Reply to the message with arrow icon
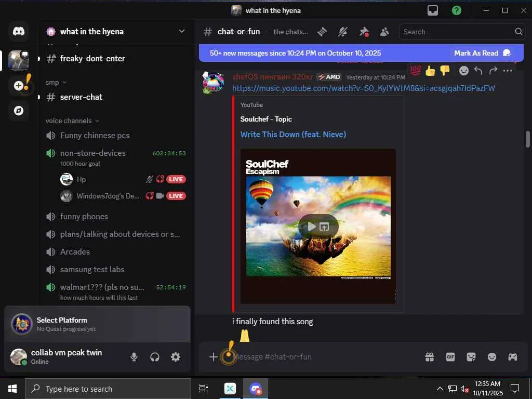The image size is (532, 399). 478,71
